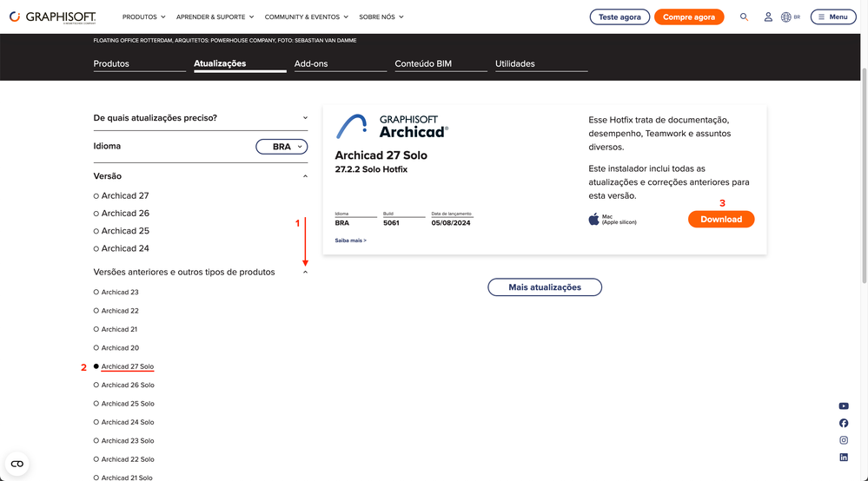Select Archicad 26 Solo radio option
Screen dimensions: 868x481
96,385
